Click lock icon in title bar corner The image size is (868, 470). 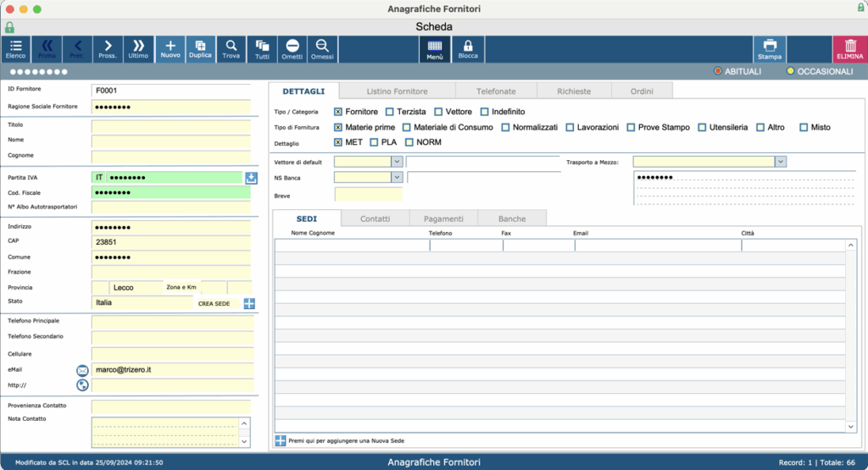tap(861, 7)
